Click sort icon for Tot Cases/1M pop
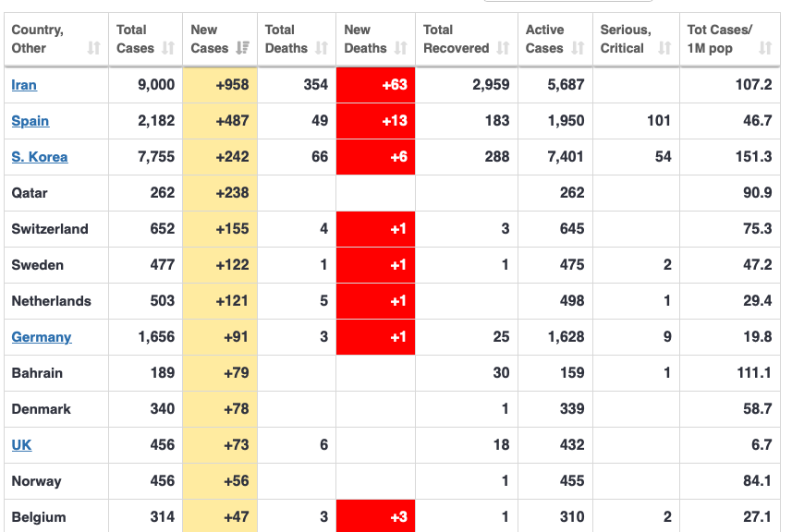The width and height of the screenshot is (792, 532). click(764, 48)
